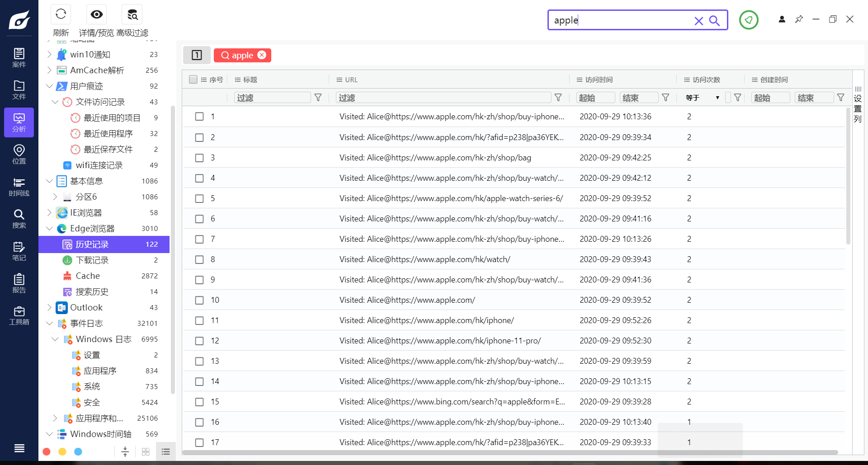Open the Notes (笔记) sidebar section

point(19,252)
